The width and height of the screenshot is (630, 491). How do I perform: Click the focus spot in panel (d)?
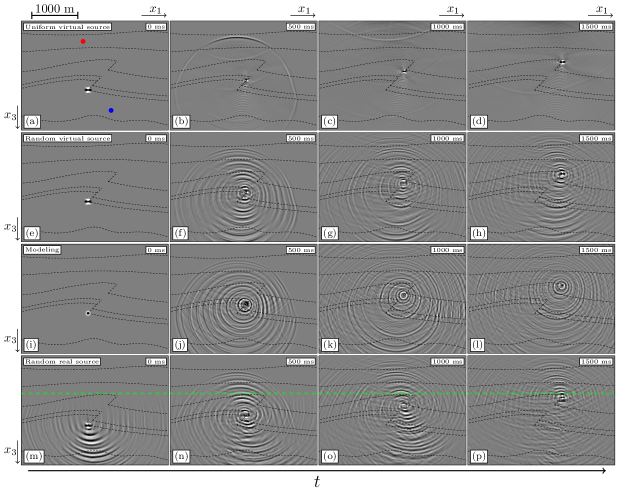click(x=562, y=62)
